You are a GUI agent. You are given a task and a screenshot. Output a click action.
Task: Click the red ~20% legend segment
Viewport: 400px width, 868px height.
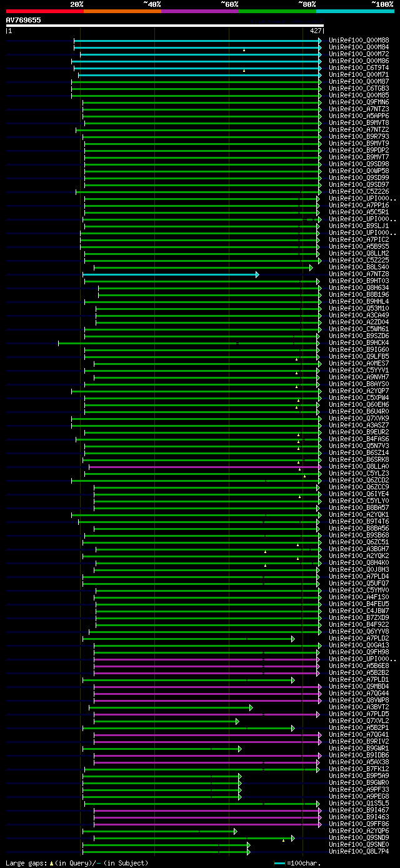(45, 11)
